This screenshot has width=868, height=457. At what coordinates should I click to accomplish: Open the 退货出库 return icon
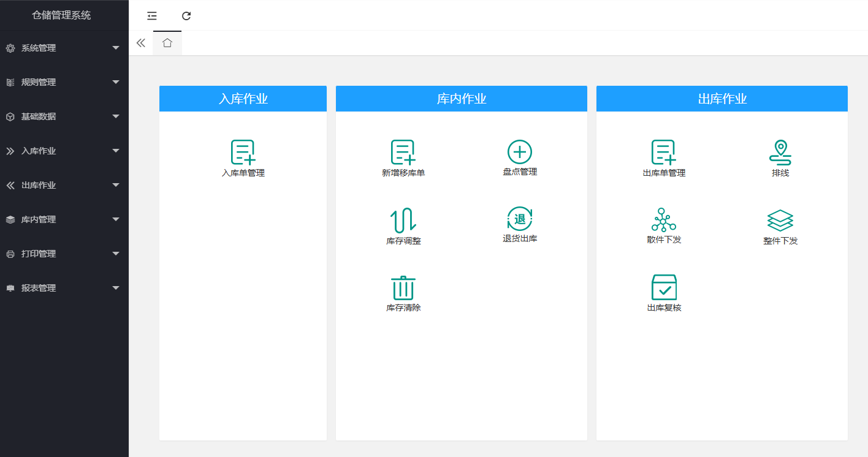point(519,219)
